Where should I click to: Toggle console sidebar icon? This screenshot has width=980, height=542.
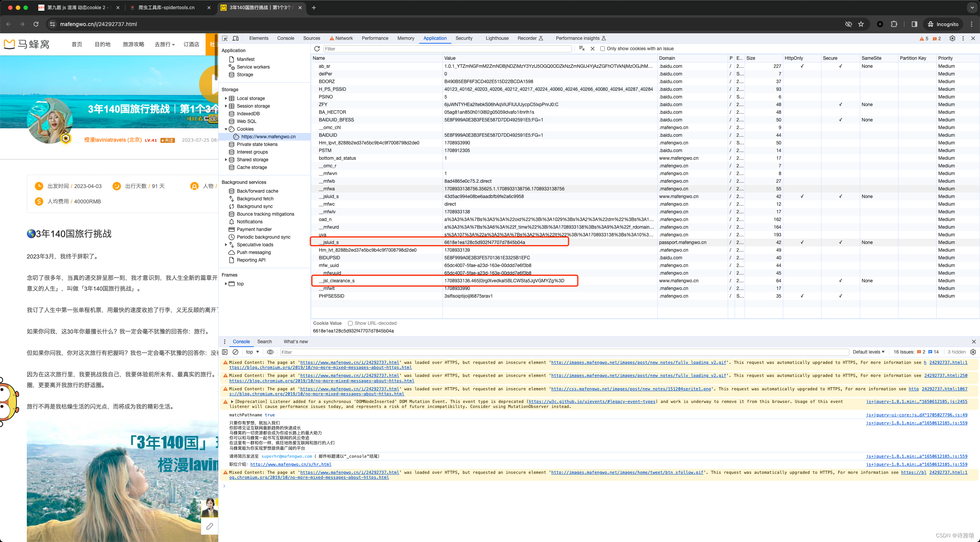(x=225, y=352)
